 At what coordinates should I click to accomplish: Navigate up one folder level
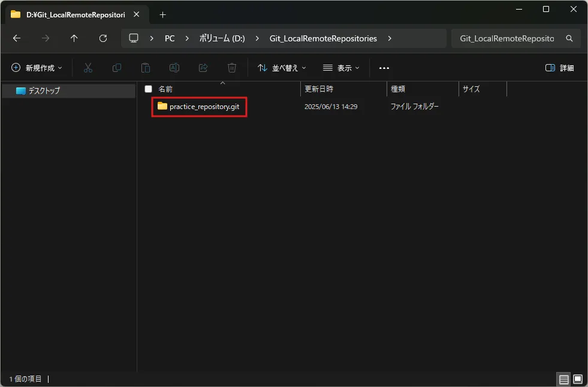tap(74, 38)
